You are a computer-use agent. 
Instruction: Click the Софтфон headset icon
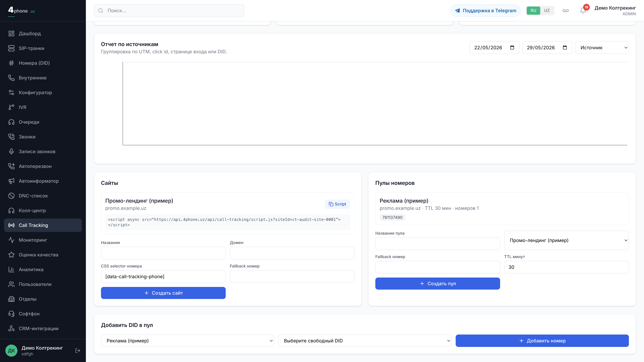11,314
